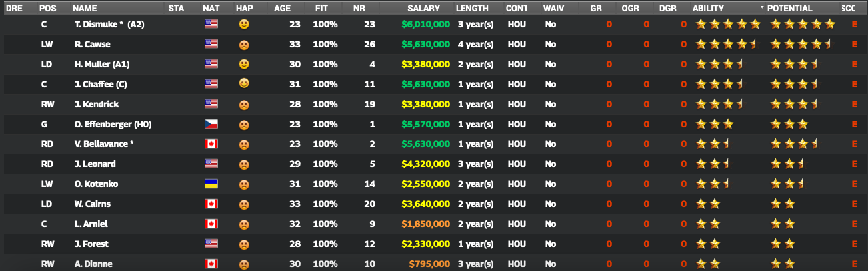The height and width of the screenshot is (271, 868).
Task: Click H. Muller's happiness face icon
Action: pos(244,64)
